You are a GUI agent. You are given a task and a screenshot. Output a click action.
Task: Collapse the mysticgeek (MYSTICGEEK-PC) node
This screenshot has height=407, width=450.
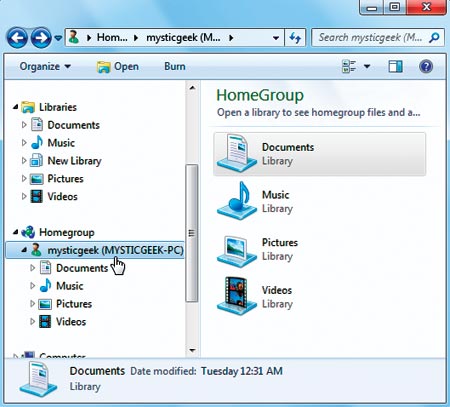24,250
